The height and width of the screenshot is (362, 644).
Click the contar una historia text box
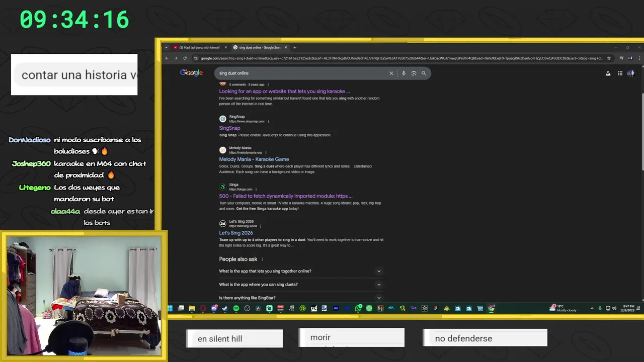[x=74, y=74]
